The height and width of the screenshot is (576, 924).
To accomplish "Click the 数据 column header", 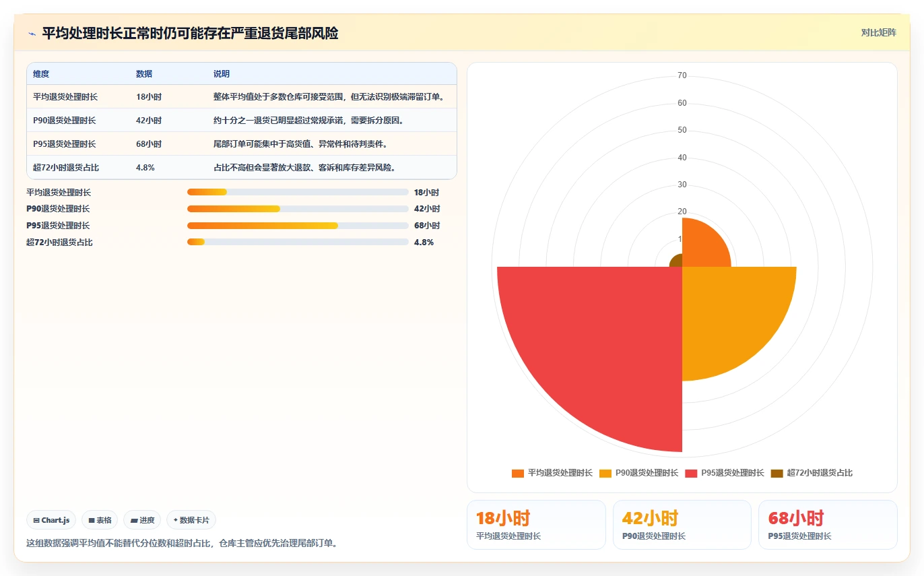I will pos(144,74).
